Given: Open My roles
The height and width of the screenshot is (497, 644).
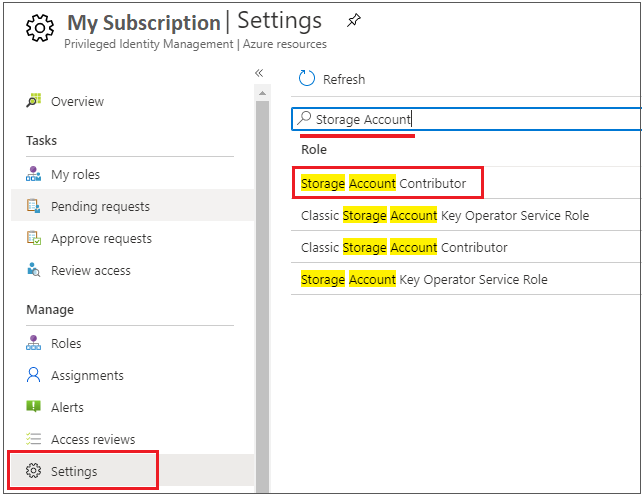Looking at the screenshot, I should (x=75, y=175).
